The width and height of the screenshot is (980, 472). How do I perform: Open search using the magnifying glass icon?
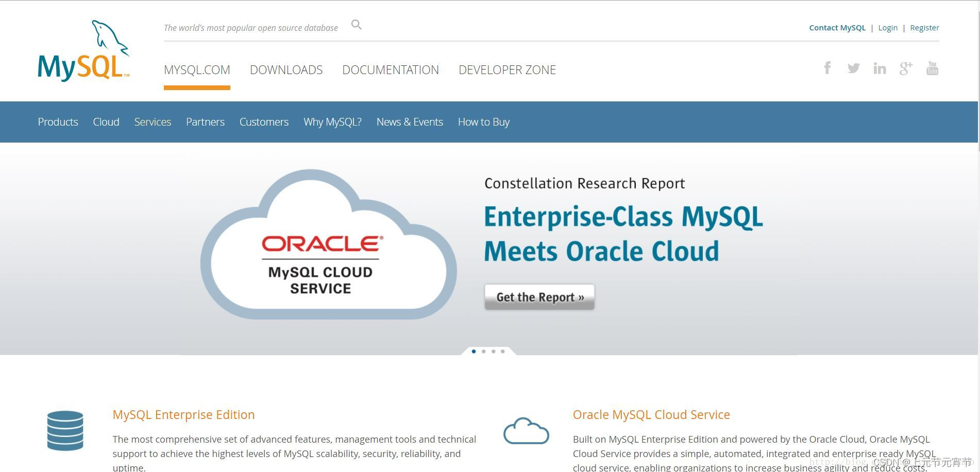[356, 24]
